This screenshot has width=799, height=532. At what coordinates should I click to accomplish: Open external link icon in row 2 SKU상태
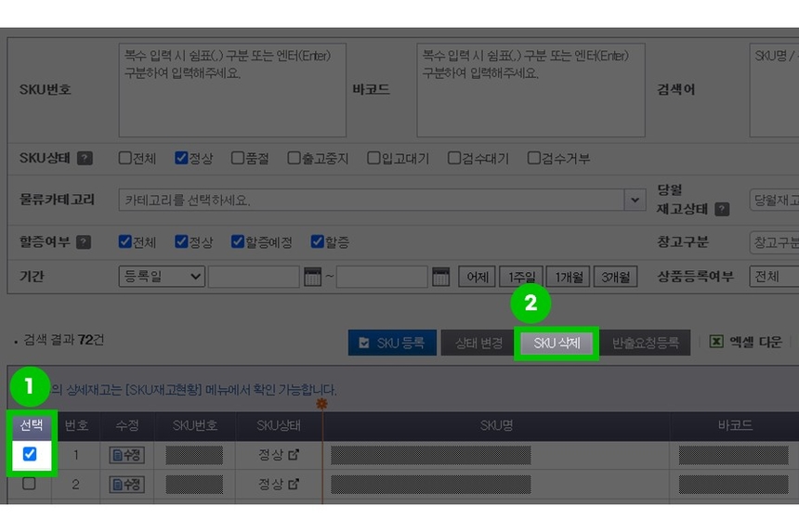pos(294,484)
